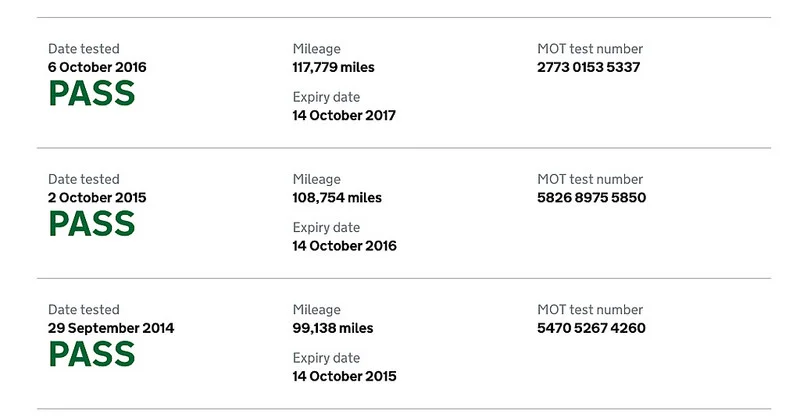This screenshot has width=800, height=418.
Task: Click the expiry date 14 October 2017
Action: click(344, 115)
